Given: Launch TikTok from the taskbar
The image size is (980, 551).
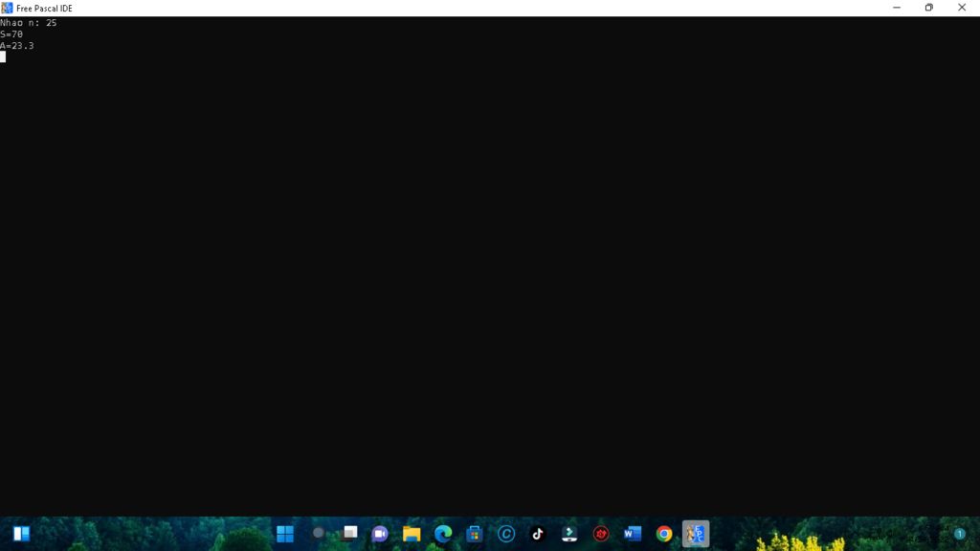Looking at the screenshot, I should (538, 534).
